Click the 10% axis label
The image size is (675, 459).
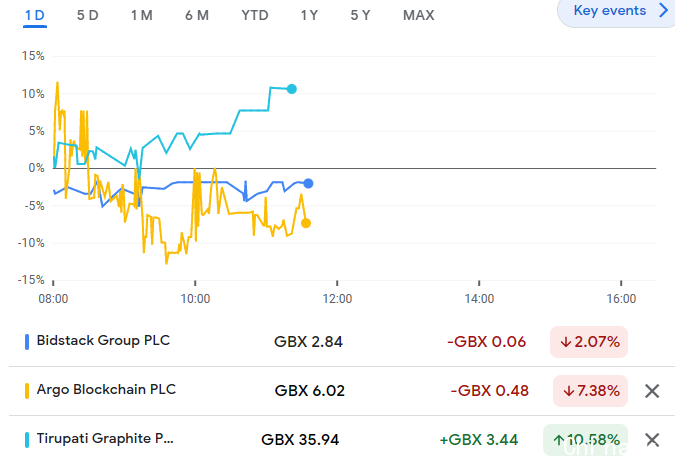(33, 93)
